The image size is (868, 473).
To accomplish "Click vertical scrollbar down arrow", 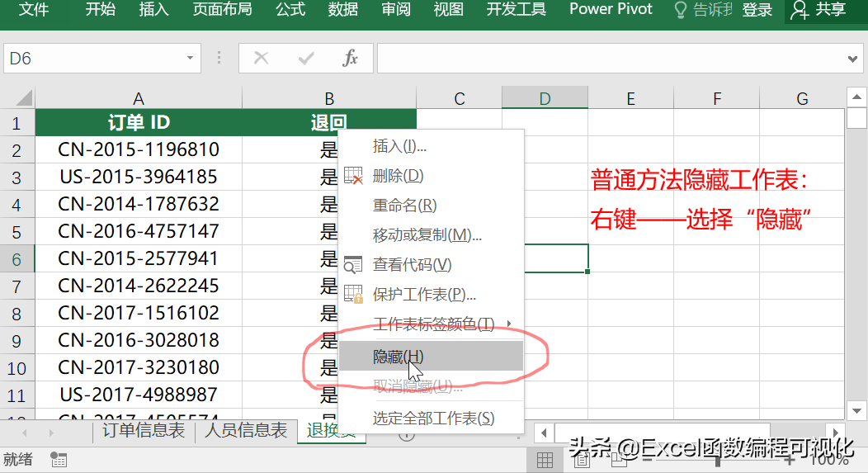I will pos(856,410).
